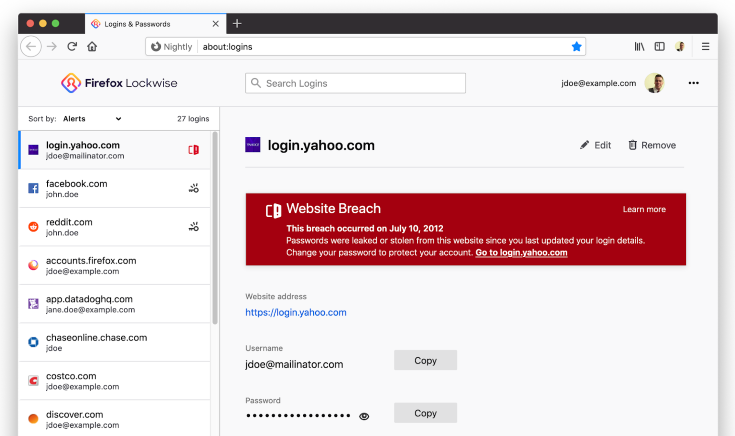735x436 pixels.
Task: Close the Logins & Passwords tab
Action: coord(216,23)
